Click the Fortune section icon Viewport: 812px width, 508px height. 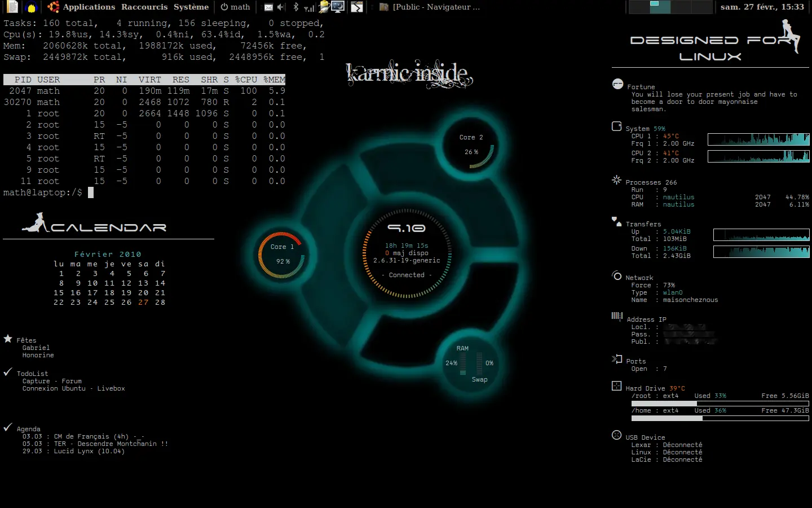pos(617,84)
